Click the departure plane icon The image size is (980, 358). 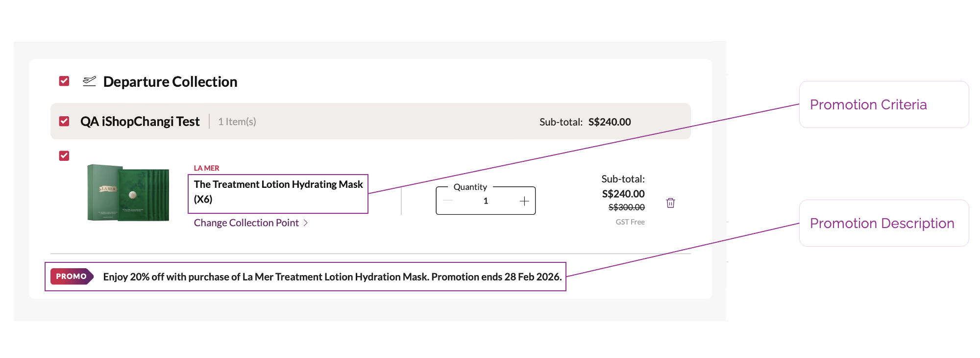pyautogui.click(x=89, y=81)
